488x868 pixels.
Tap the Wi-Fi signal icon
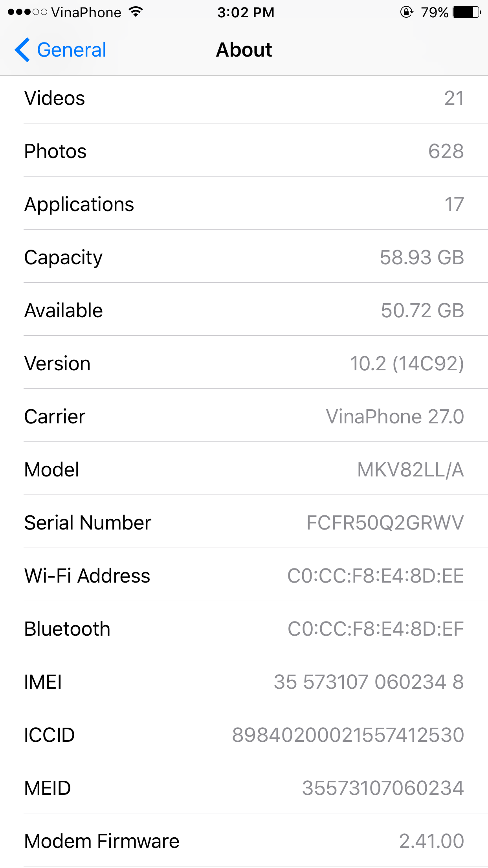coord(136,12)
